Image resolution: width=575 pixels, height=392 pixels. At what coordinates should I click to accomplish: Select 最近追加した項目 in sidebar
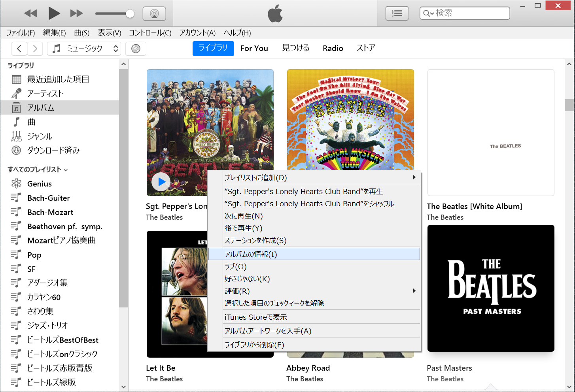point(59,79)
